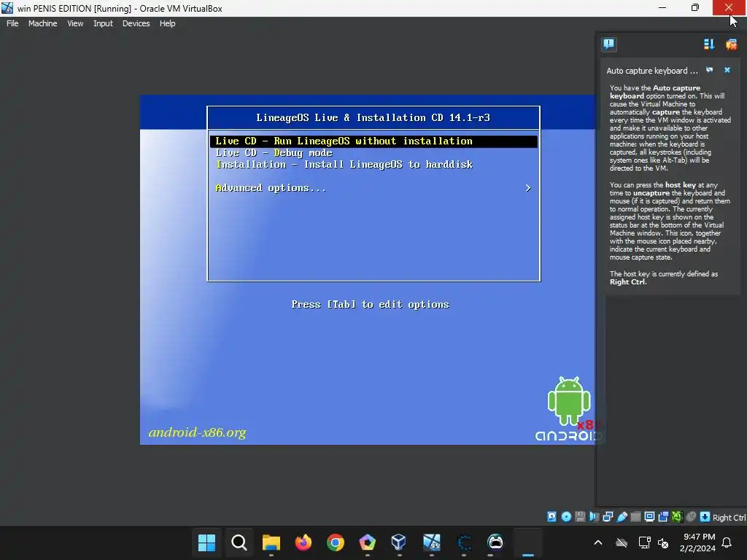
Task: Click the Right Ctrl host key label
Action: [x=729, y=518]
